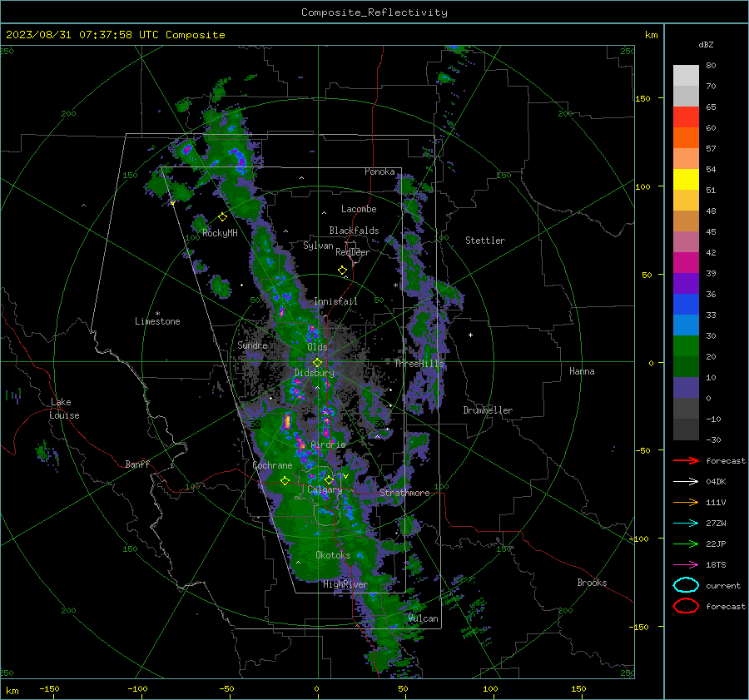This screenshot has width=749, height=700.
Task: Click the Innisfail town label
Action: coord(335,301)
